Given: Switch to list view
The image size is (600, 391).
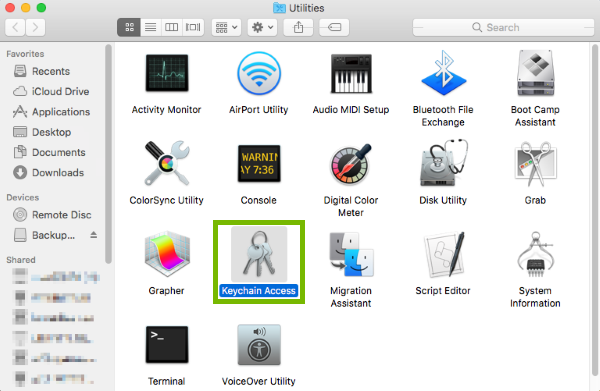Looking at the screenshot, I should (x=150, y=28).
